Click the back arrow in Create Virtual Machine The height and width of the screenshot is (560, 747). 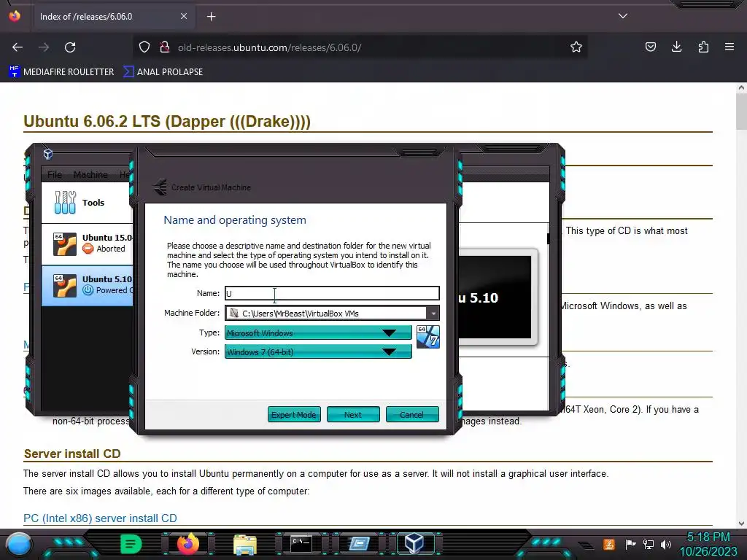click(x=160, y=187)
